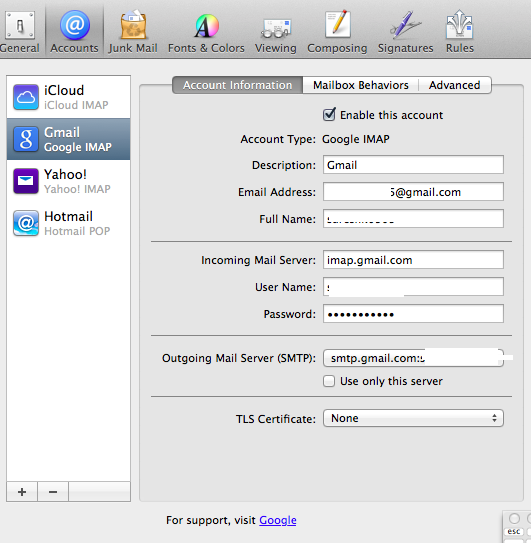Switch to Mailbox Behaviors tab

(x=361, y=85)
